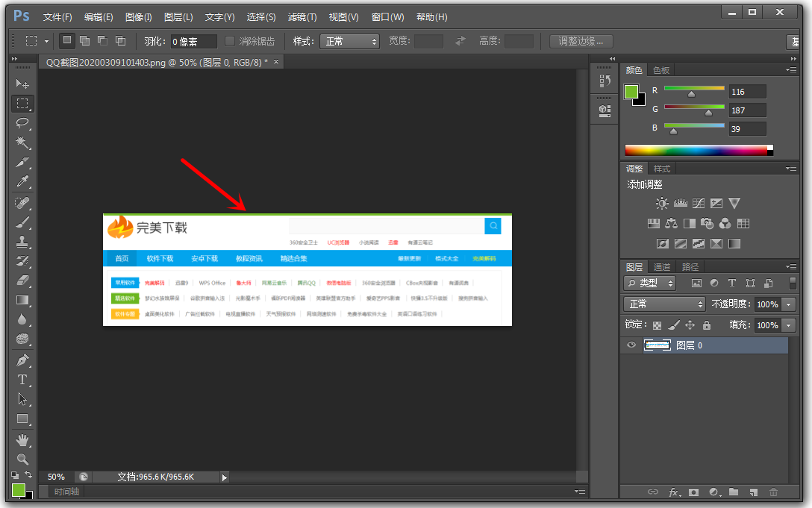
Task: Select the Rectangle shape tool
Action: click(22, 419)
